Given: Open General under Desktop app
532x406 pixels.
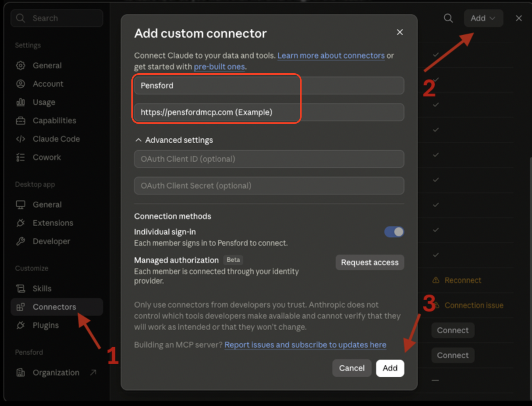Looking at the screenshot, I should pyautogui.click(x=57, y=204).
